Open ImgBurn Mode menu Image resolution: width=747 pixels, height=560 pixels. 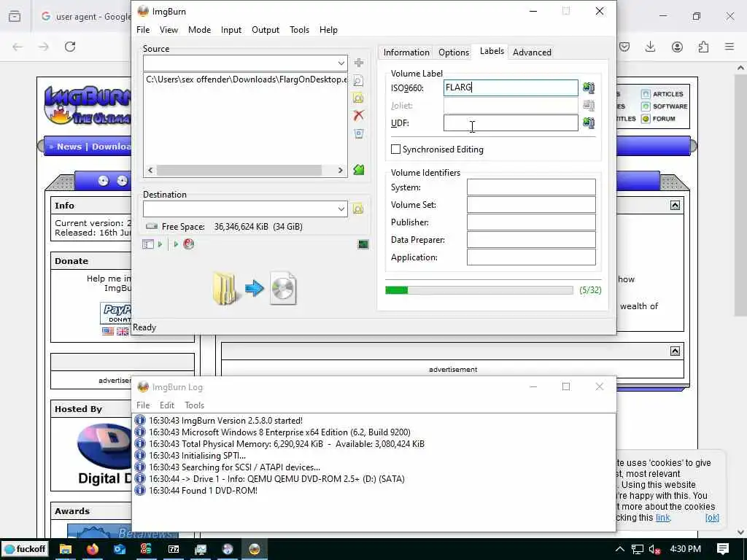(199, 29)
